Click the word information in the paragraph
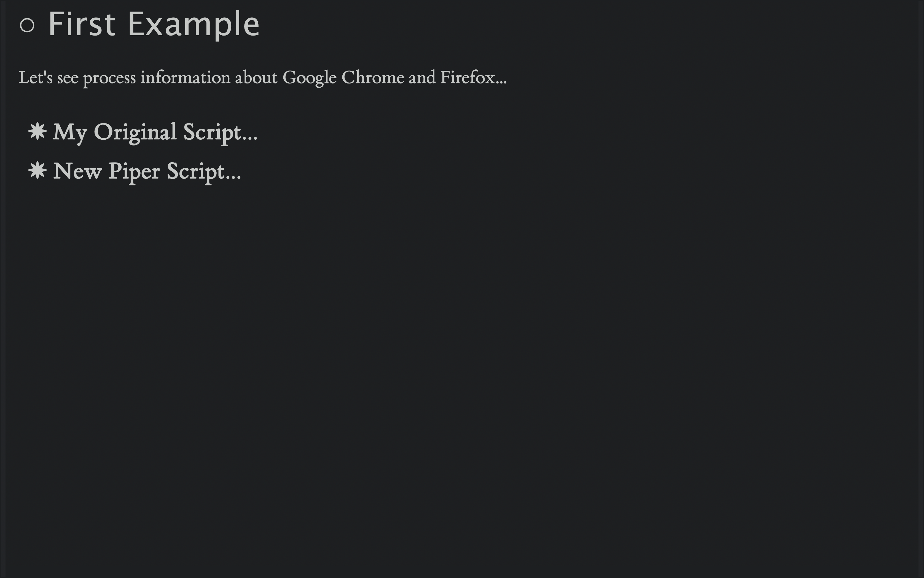 click(186, 78)
